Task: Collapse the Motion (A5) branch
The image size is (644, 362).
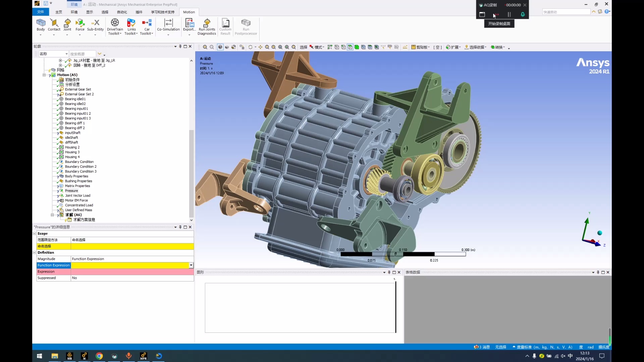Action: pyautogui.click(x=45, y=75)
